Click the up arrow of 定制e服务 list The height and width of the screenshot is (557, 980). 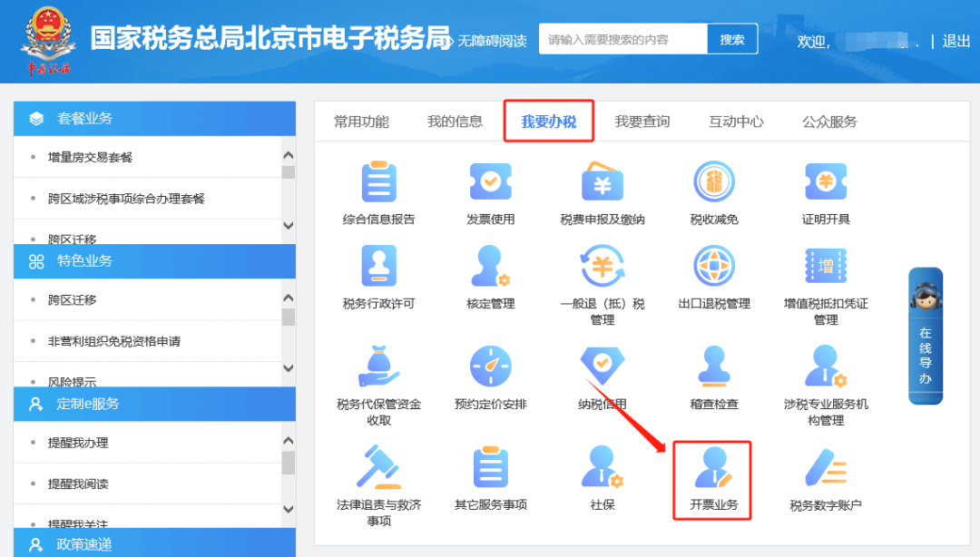tap(289, 440)
